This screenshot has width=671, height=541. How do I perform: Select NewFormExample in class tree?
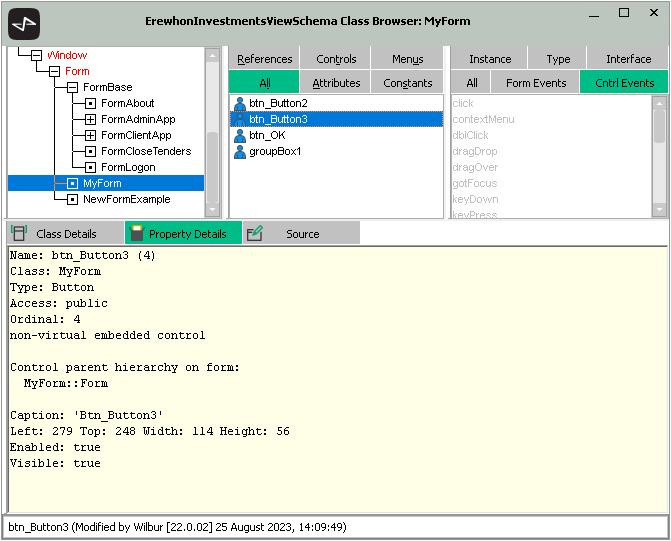[x=126, y=199]
